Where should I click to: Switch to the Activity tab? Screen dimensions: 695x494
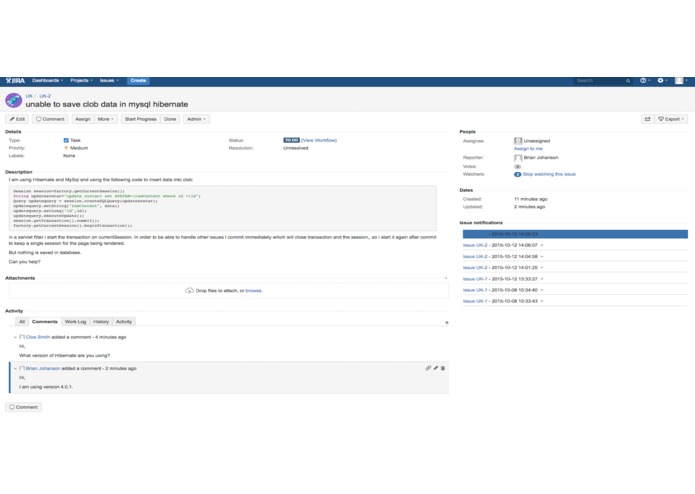click(124, 322)
